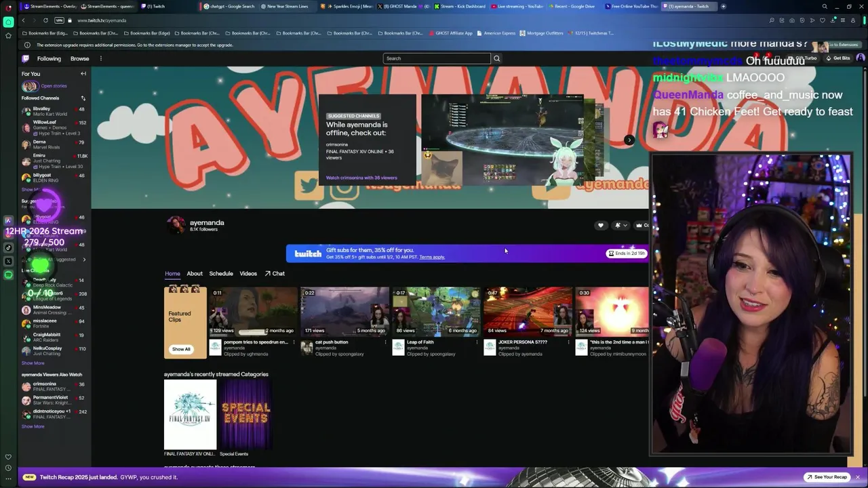Close the Twitch Recap banner
This screenshot has height=488, width=868.
tap(857, 477)
